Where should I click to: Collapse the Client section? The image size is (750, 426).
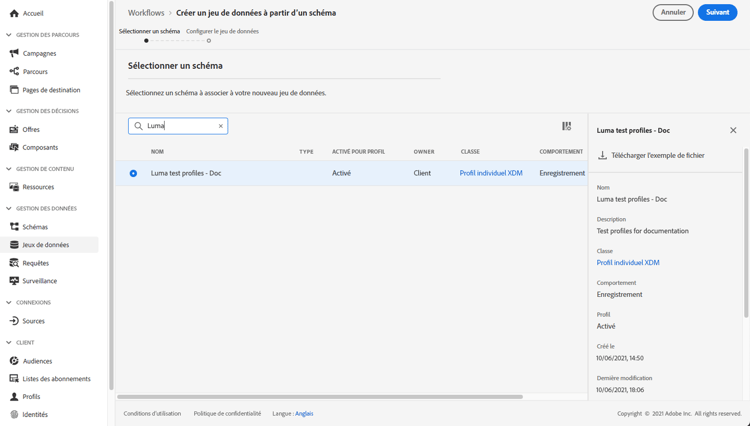[x=9, y=343]
